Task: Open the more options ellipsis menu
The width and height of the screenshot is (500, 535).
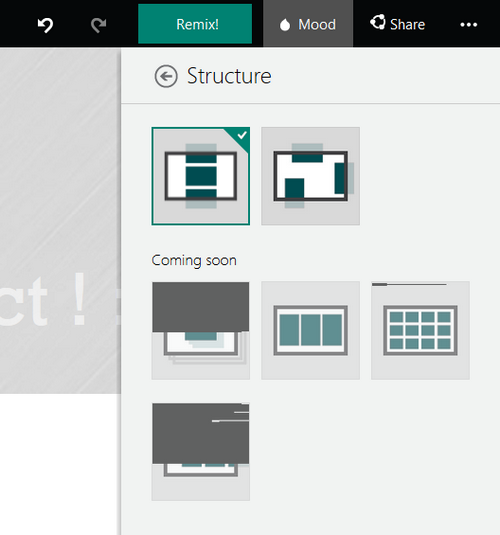Action: tap(469, 25)
